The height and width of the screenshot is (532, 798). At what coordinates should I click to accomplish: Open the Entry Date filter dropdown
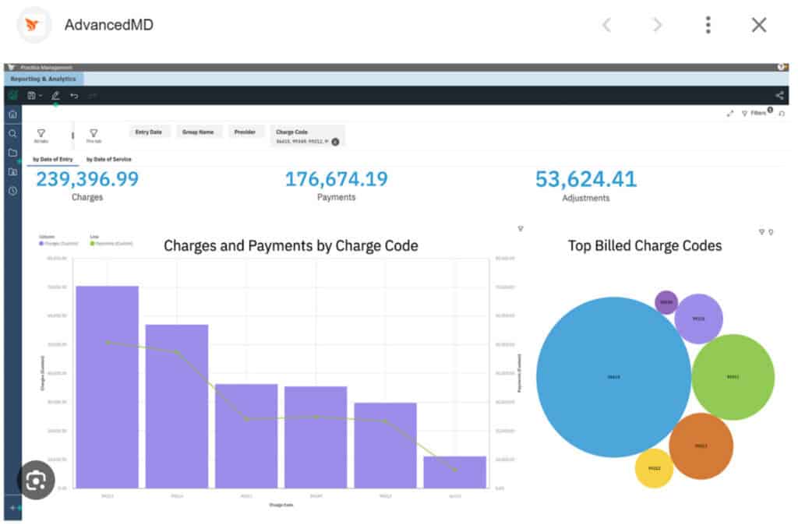[x=149, y=132]
